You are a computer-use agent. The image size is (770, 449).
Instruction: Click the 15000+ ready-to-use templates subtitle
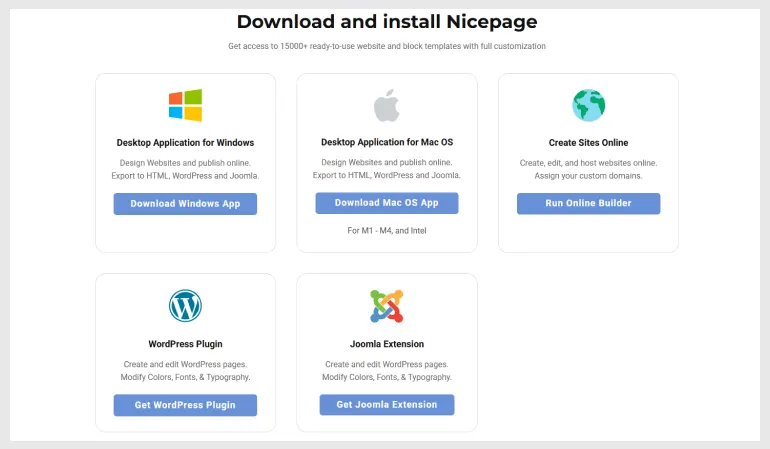387,46
